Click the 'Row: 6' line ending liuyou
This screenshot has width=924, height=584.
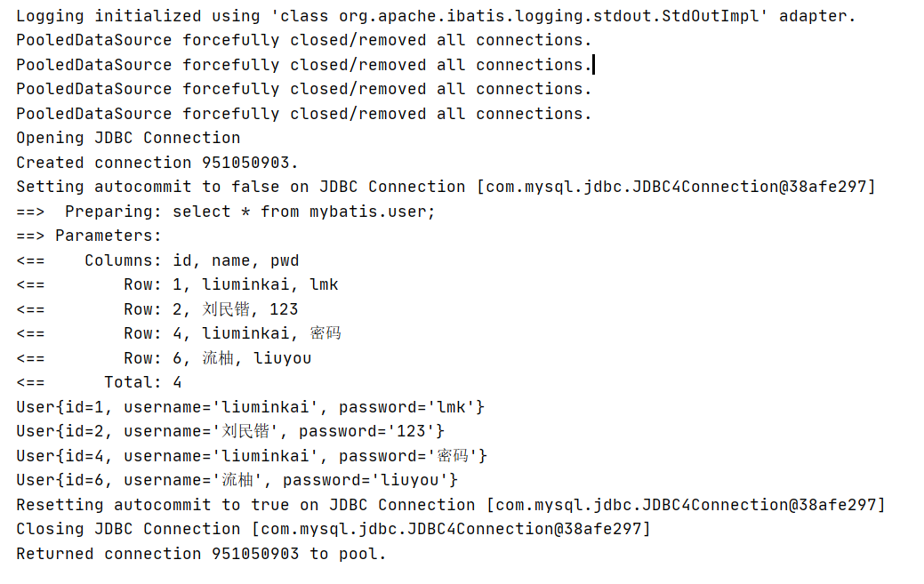tap(164, 358)
